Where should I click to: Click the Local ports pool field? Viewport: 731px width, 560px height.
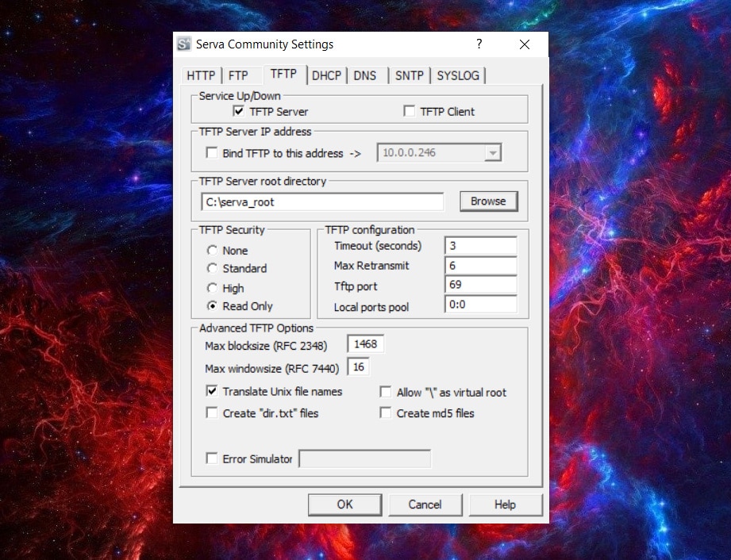[x=481, y=305]
